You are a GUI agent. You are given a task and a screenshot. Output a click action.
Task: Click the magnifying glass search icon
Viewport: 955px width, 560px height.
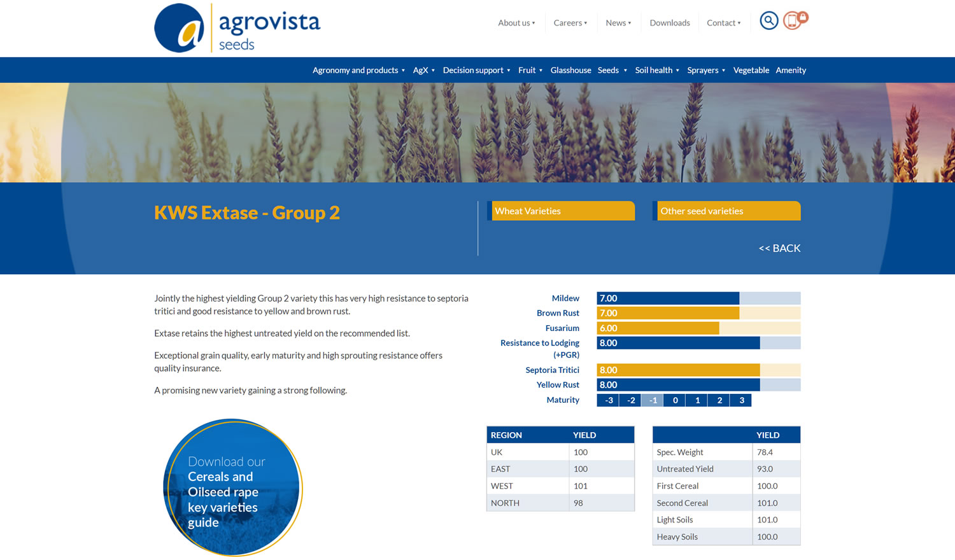(x=768, y=21)
